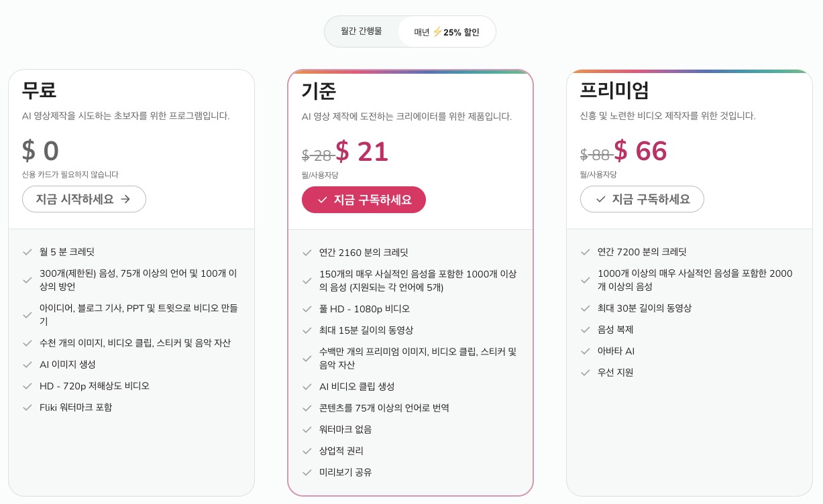Click the checkmark next to 음성 복제
823x504 pixels.
click(x=586, y=330)
